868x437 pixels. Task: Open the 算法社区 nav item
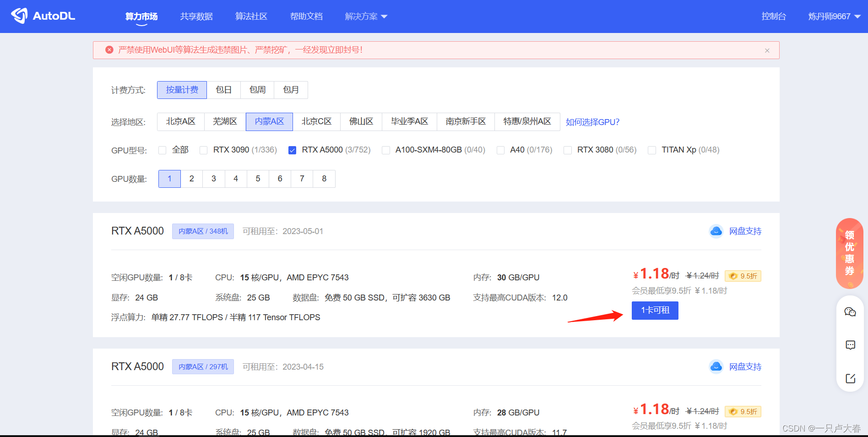pyautogui.click(x=251, y=16)
